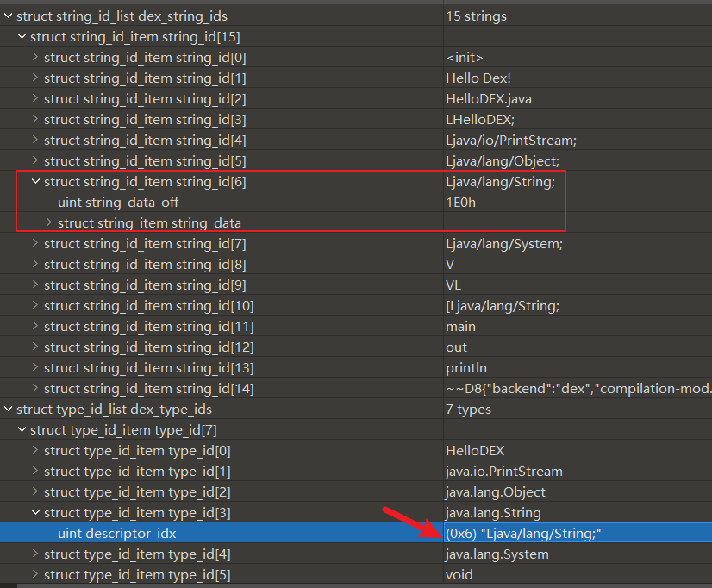Select row labeled string_id[6]
Image resolution: width=712 pixels, height=588 pixels.
coord(356,182)
